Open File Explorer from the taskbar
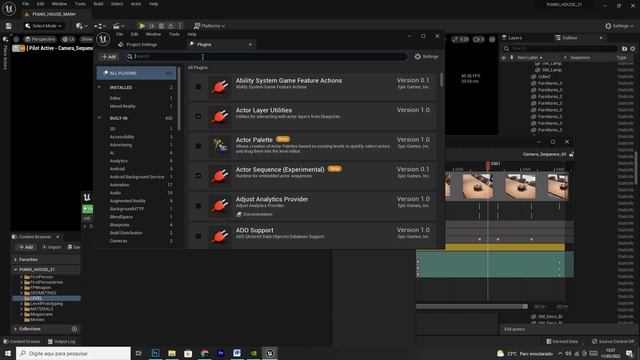The height and width of the screenshot is (360, 640). pos(172,353)
